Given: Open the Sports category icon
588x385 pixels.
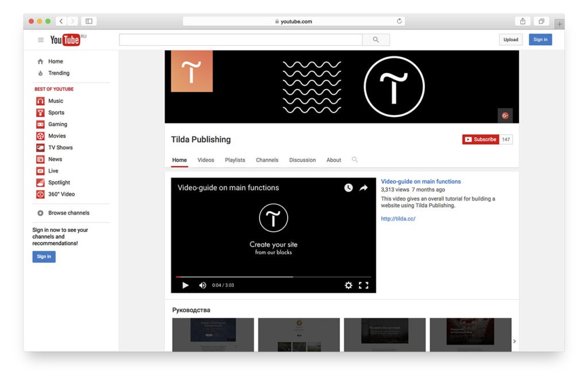Looking at the screenshot, I should (40, 112).
